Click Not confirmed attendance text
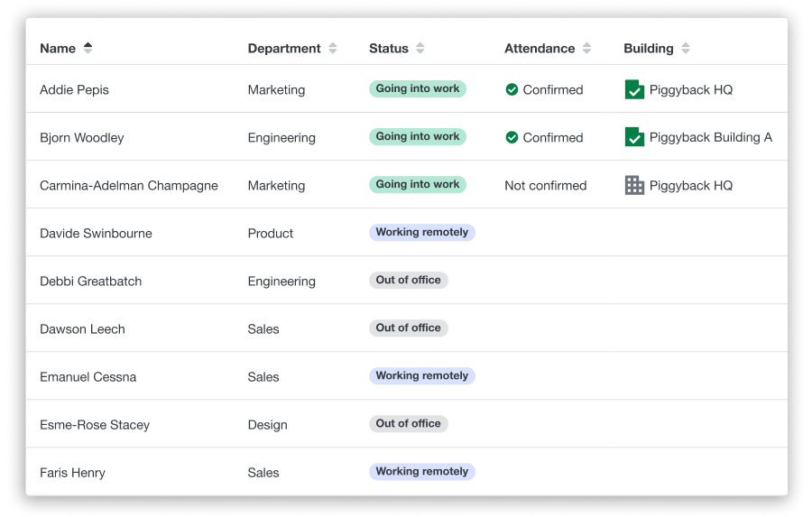Screen dimensions: 812x517 pyautogui.click(x=546, y=186)
